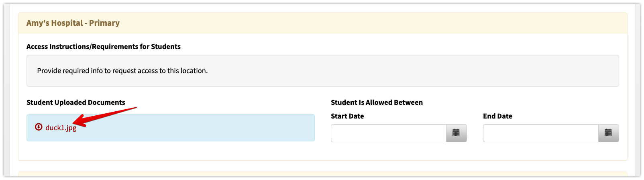Focus the End Date input field

(x=541, y=133)
